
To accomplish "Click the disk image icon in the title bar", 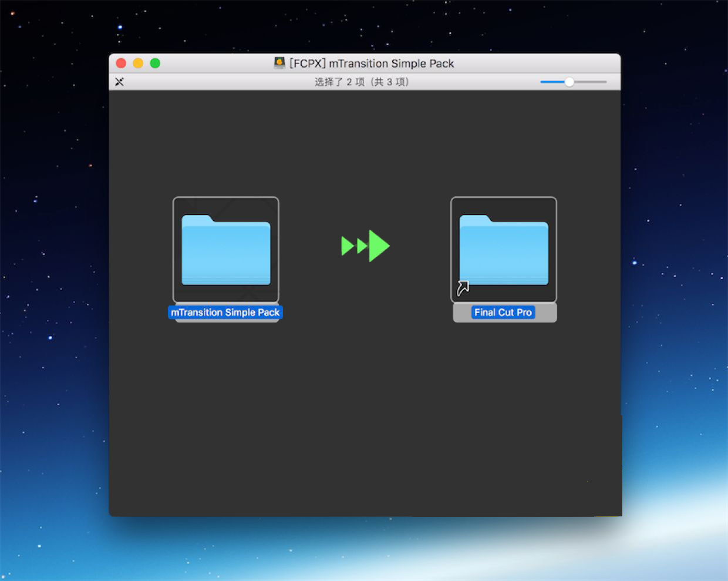I will pyautogui.click(x=279, y=63).
